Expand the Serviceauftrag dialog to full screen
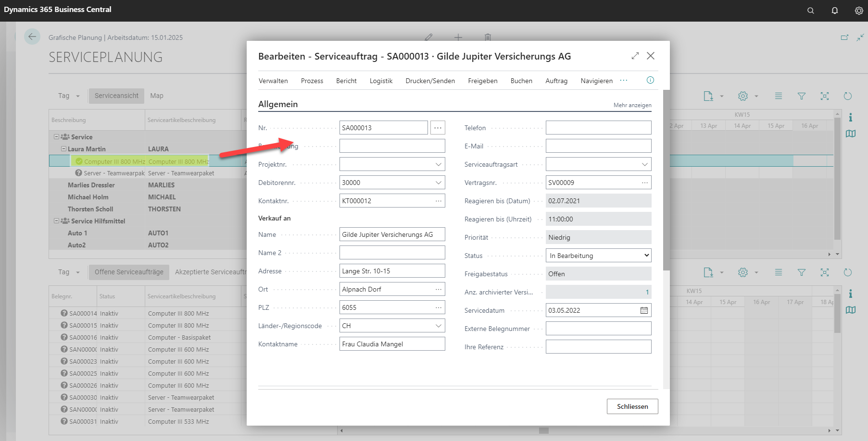The height and width of the screenshot is (441, 868). tap(635, 56)
